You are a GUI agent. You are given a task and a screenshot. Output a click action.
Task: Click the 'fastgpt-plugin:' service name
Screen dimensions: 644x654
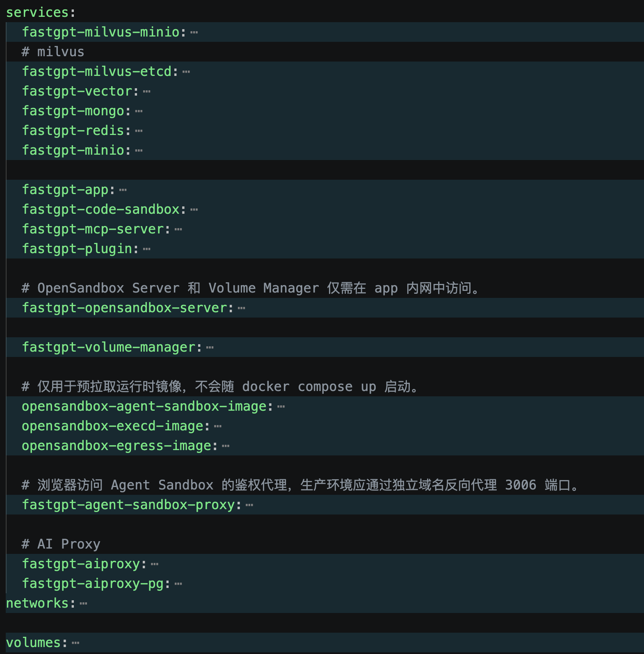(x=80, y=249)
